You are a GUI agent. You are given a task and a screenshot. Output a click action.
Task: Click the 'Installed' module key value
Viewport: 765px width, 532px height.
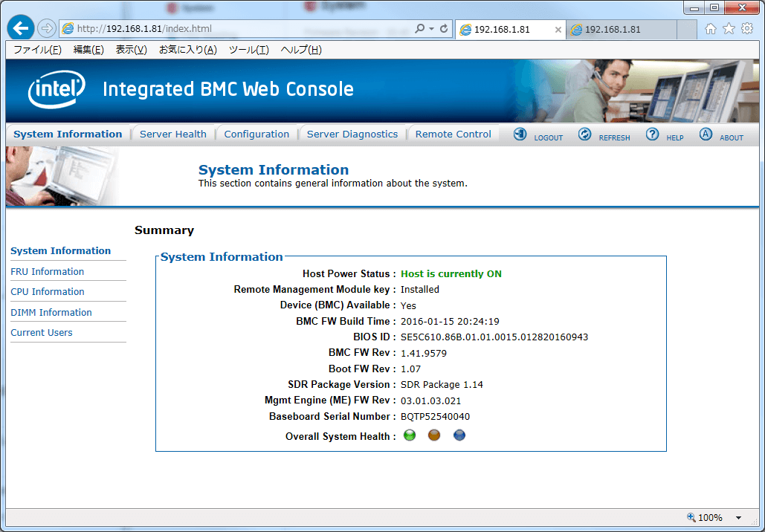point(419,289)
